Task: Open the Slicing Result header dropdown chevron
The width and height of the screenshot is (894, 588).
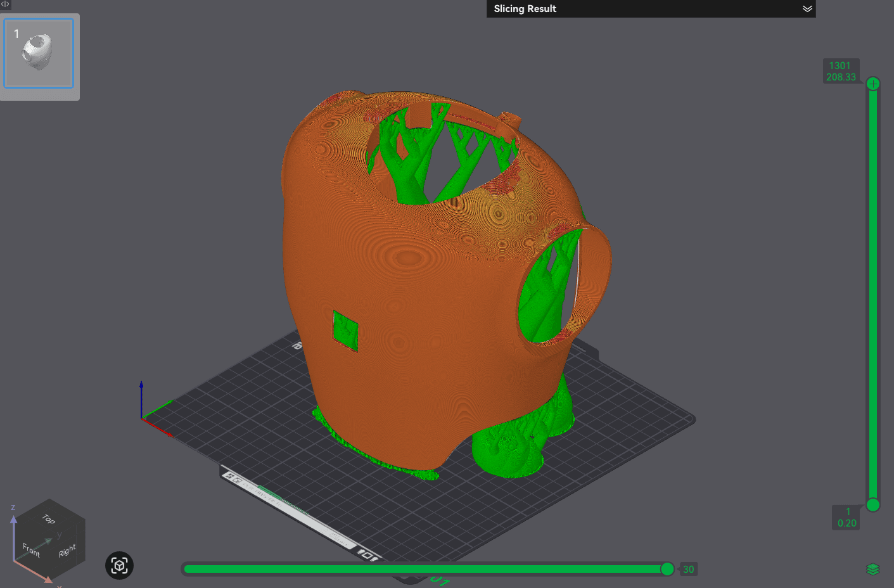Action: click(x=807, y=9)
